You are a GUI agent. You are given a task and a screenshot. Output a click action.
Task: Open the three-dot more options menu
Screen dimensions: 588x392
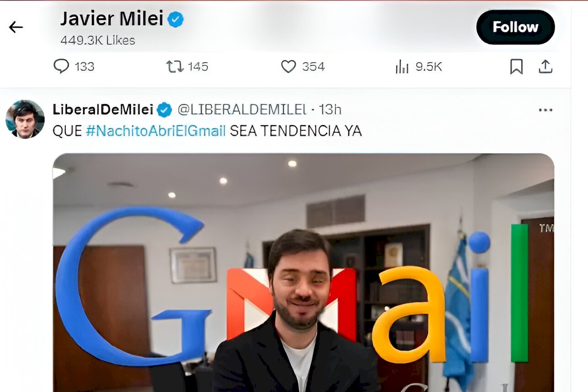coord(545,110)
